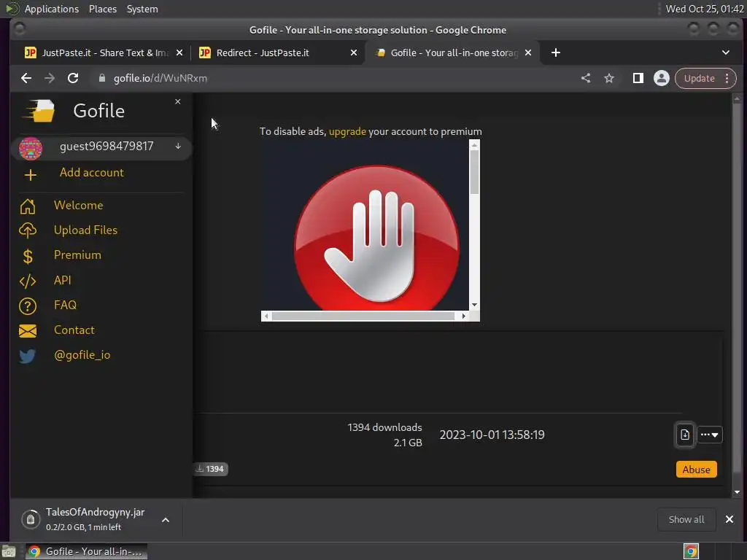The width and height of the screenshot is (747, 560).
Task: Click the Upload Files cloud icon
Action: tap(28, 230)
